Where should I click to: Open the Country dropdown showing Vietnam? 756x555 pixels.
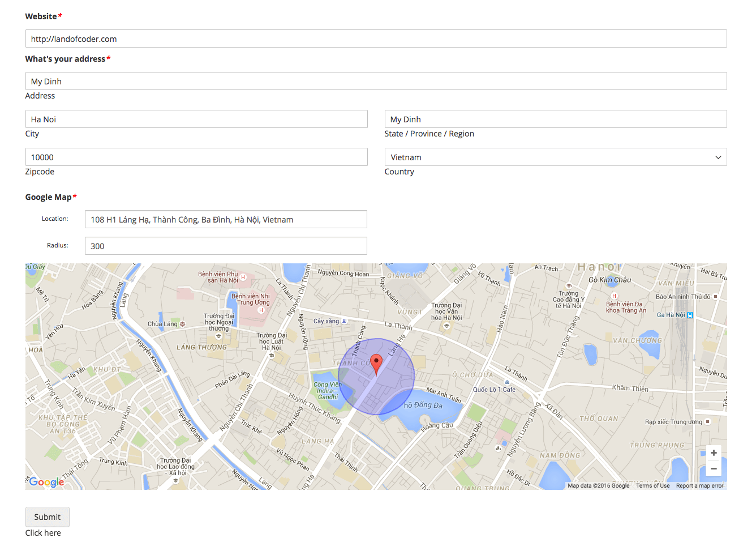(556, 157)
